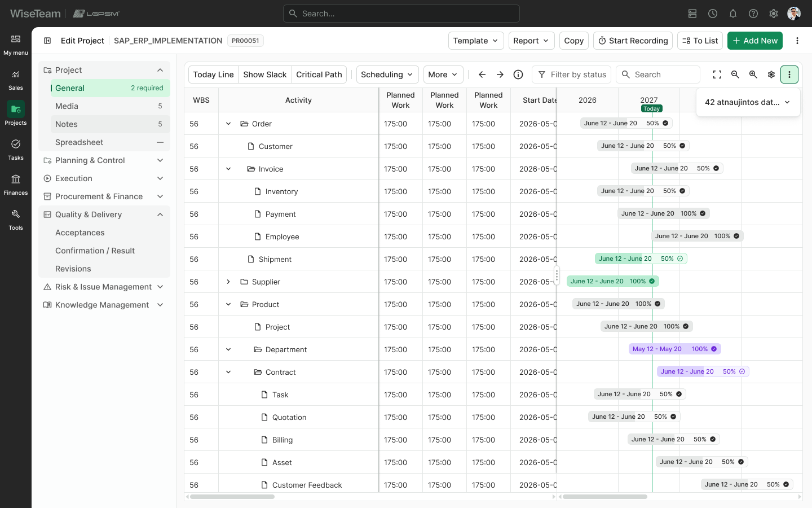Open settings gear in top bar
Screen dimensions: 812x508
pyautogui.click(x=774, y=14)
